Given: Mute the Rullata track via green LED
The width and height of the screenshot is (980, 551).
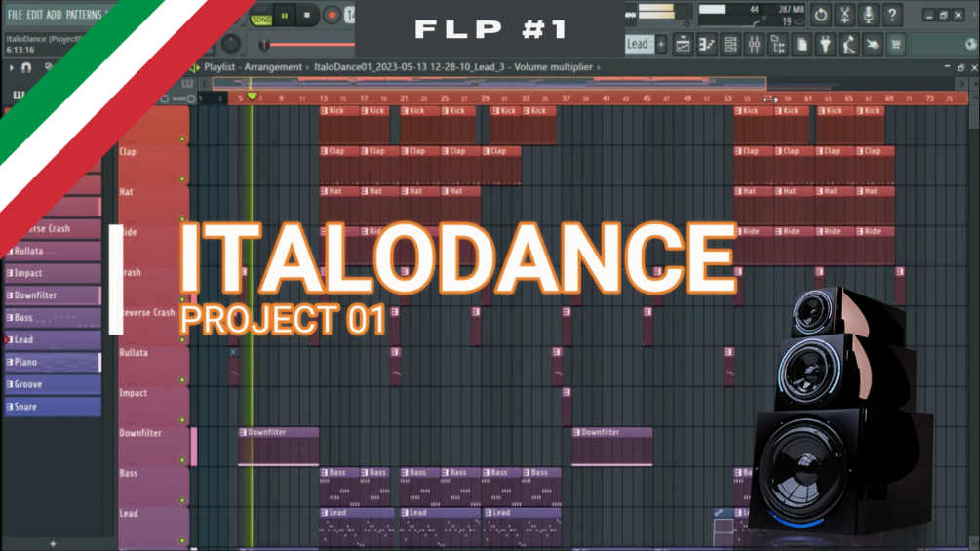Looking at the screenshot, I should pos(182,379).
